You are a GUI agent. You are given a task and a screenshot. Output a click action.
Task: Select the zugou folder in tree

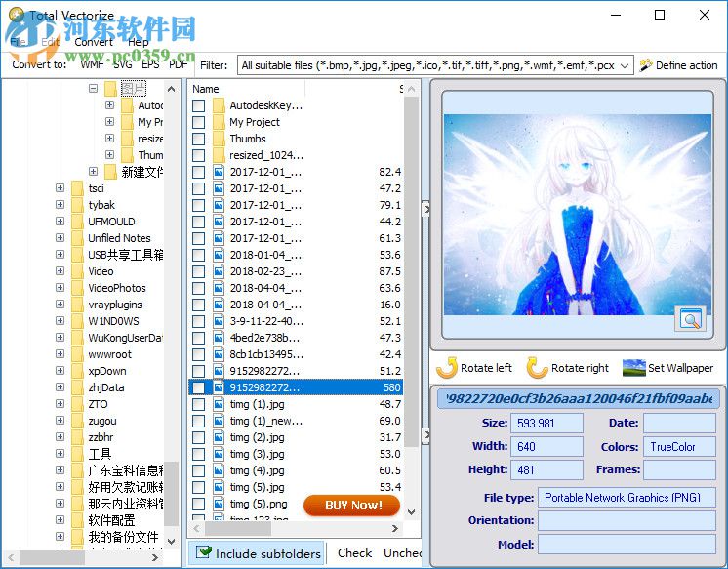point(102,421)
